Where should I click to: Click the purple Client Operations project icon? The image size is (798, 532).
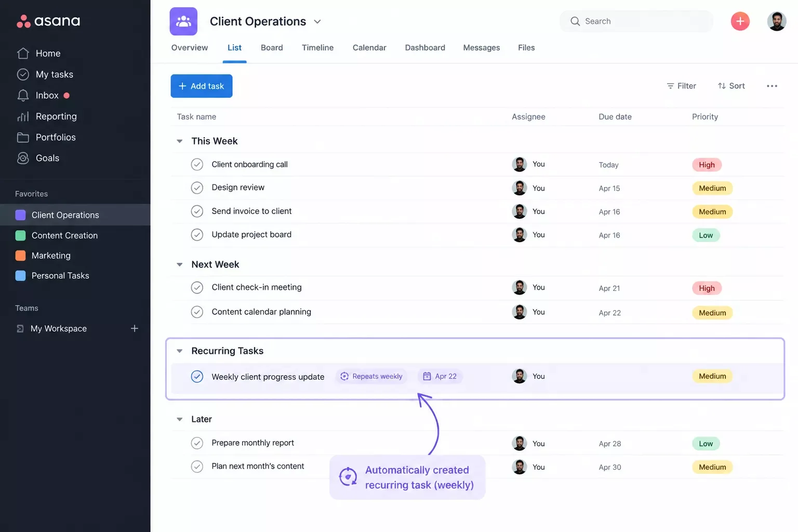point(183,21)
